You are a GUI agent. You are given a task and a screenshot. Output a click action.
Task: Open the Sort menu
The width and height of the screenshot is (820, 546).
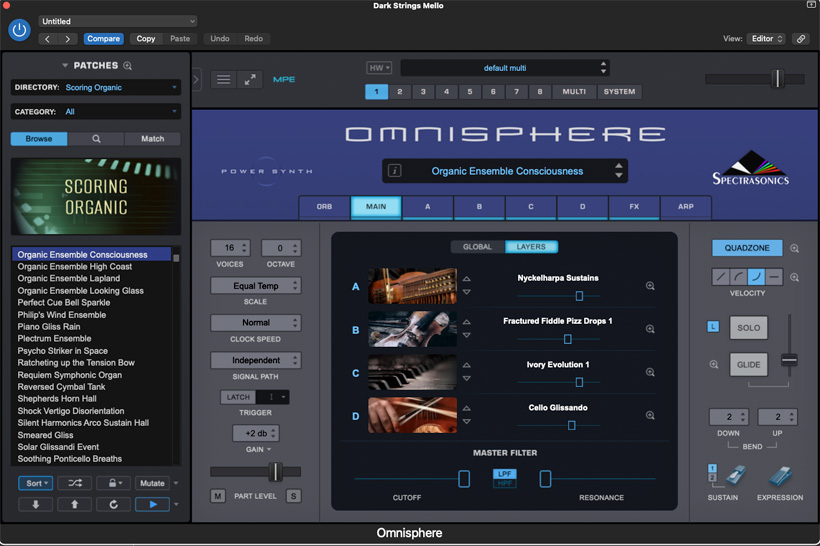coord(36,483)
